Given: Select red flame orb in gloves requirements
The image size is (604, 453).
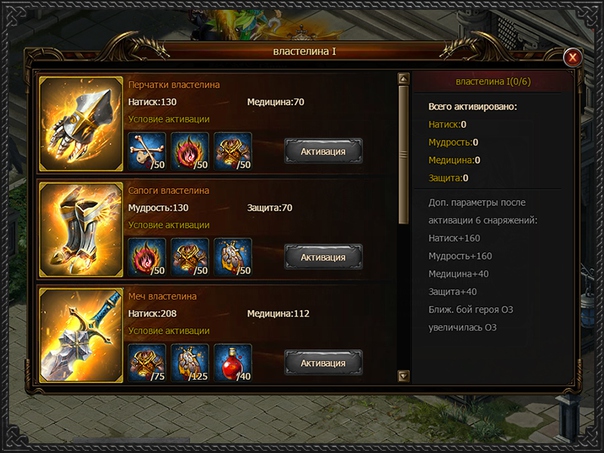Looking at the screenshot, I should point(190,151).
